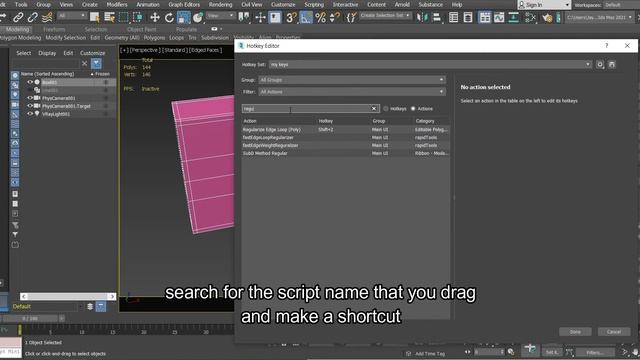Image resolution: width=640 pixels, height=360 pixels.
Task: Open the Filter All Actions dropdown
Action: tap(352, 92)
